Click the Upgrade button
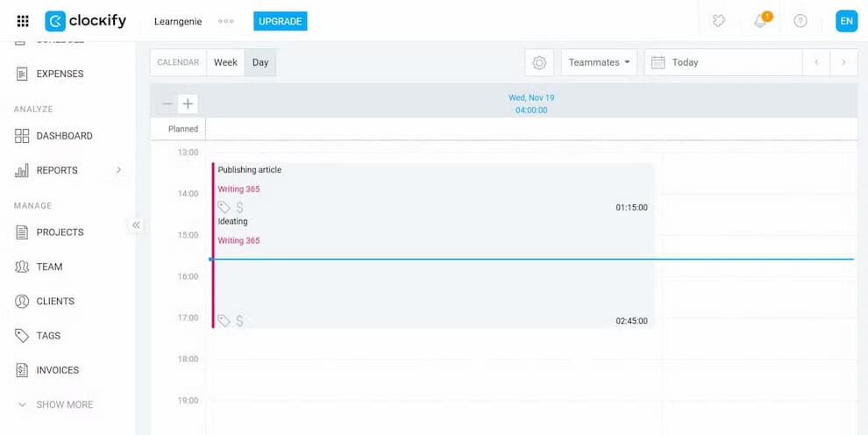 click(280, 21)
